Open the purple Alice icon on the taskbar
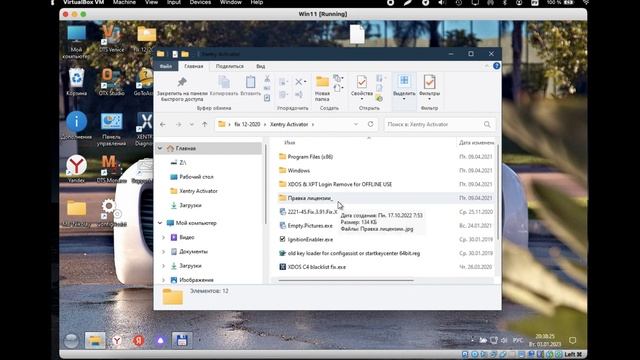This screenshot has height=360, width=640. (160, 340)
